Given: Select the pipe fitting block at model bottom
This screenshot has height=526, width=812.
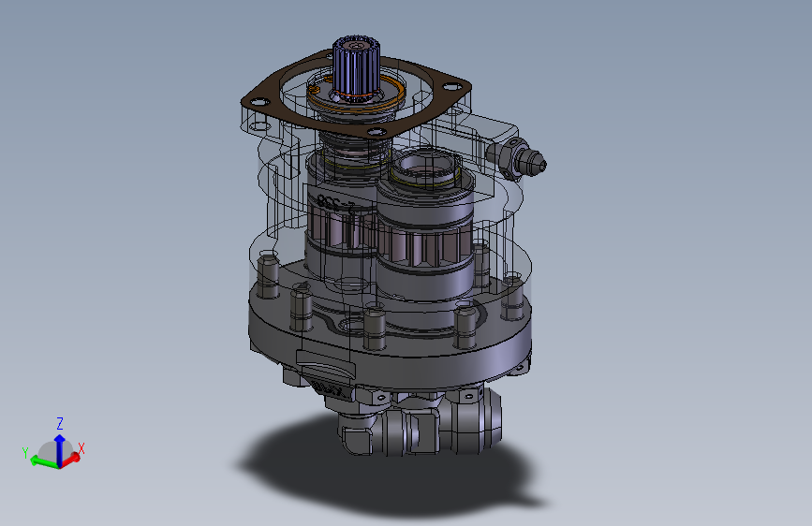Looking at the screenshot, I should point(420,422).
